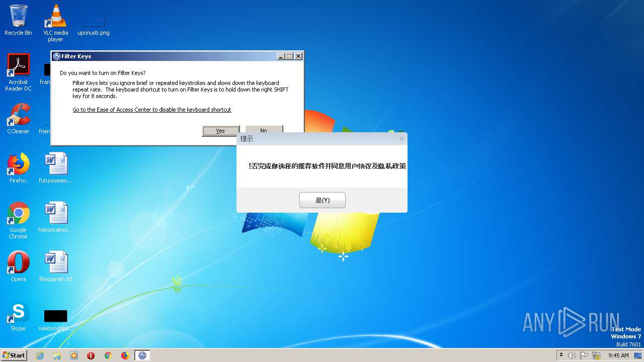Open Action Center flag tray icon
644x362 pixels.
(x=585, y=355)
